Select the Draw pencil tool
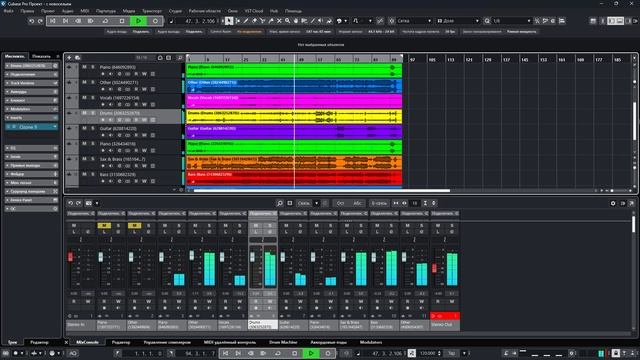Viewport: 640px width, 360px height. (246, 21)
